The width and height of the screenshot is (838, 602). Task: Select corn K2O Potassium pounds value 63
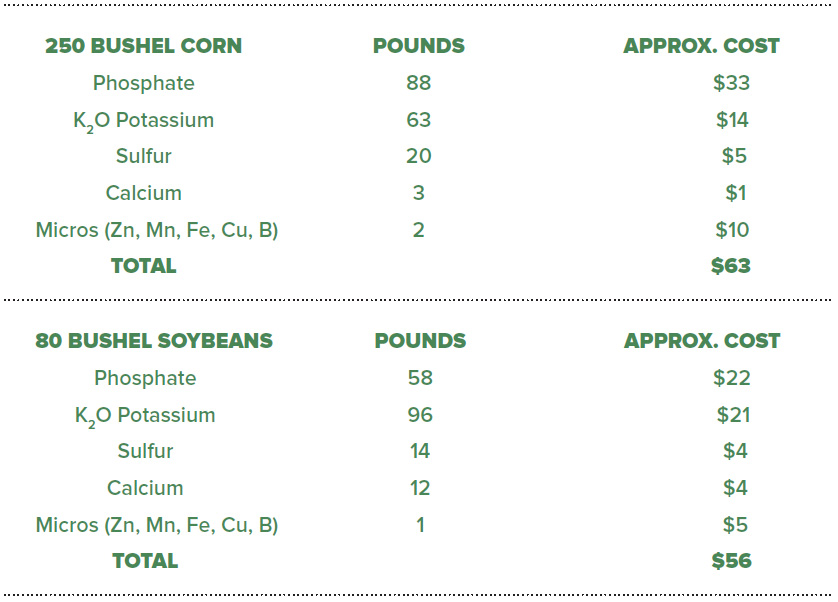418,120
